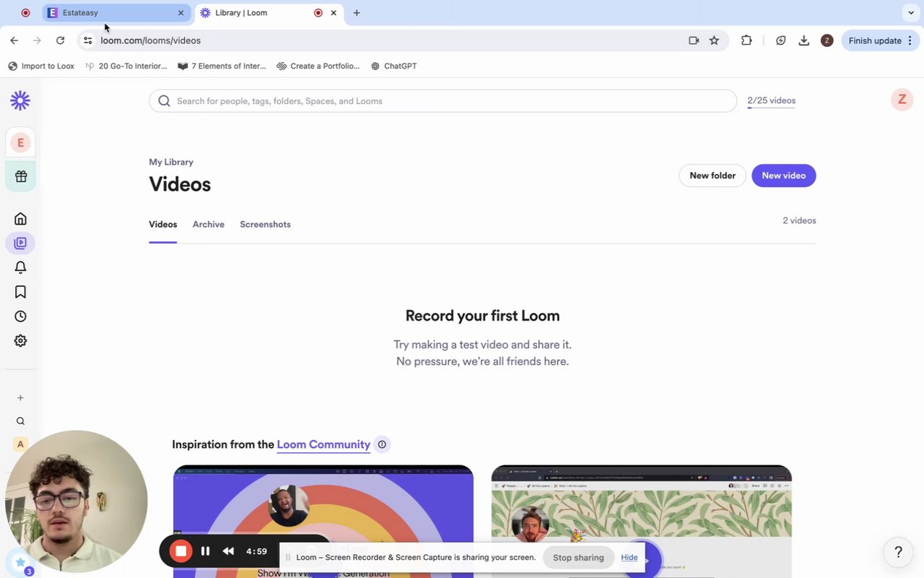Reload the page
This screenshot has height=578, width=924.
click(60, 40)
